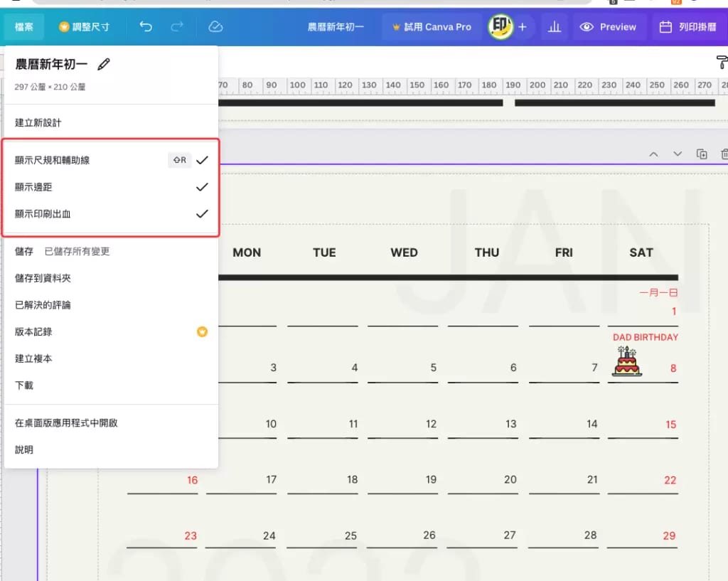
Task: Select the WED weekday header
Action: (x=404, y=252)
